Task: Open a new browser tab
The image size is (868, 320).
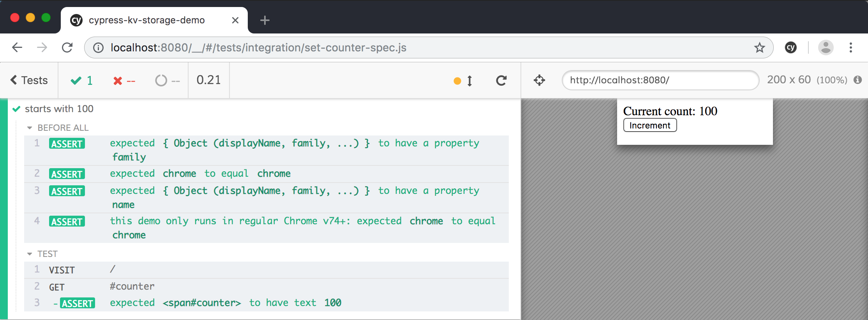Action: tap(265, 20)
